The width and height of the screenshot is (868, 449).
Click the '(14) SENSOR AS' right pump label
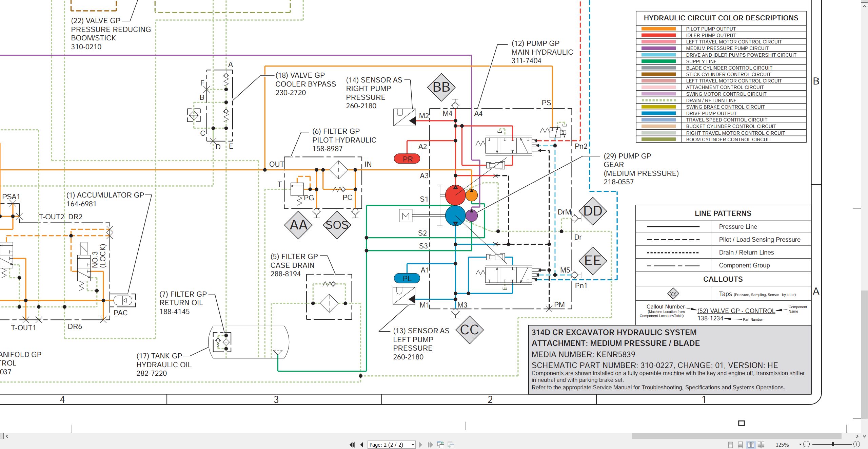pos(374,80)
